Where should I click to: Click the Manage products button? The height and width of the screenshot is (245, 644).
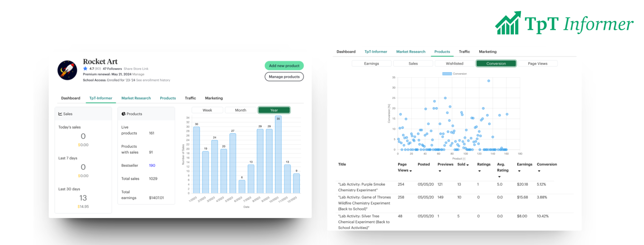coord(284,77)
